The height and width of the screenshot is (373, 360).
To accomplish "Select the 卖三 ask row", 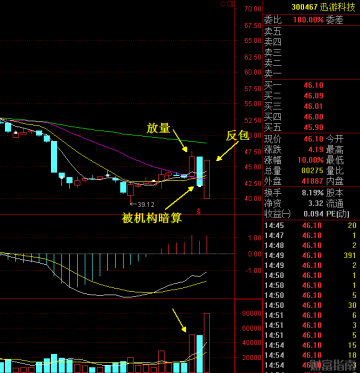I will [x=311, y=52].
